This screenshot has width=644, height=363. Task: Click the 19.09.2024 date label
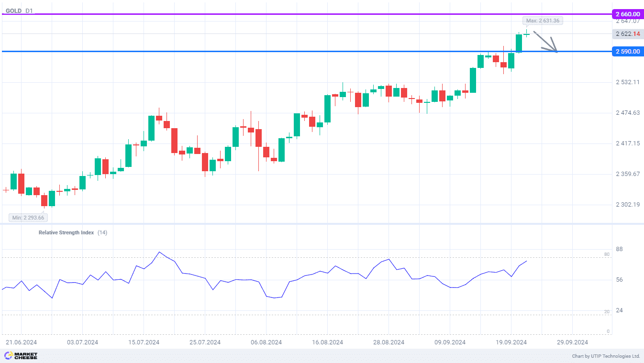[x=511, y=342]
